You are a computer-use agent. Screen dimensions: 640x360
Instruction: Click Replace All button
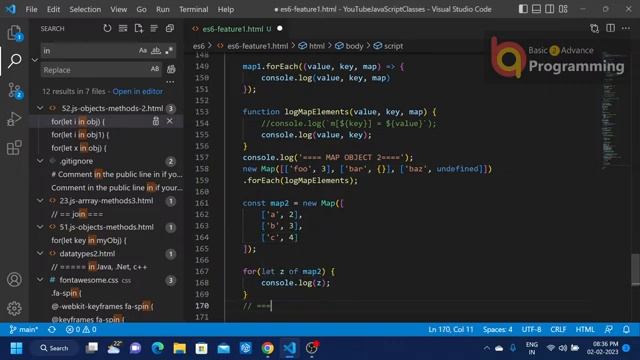click(171, 70)
